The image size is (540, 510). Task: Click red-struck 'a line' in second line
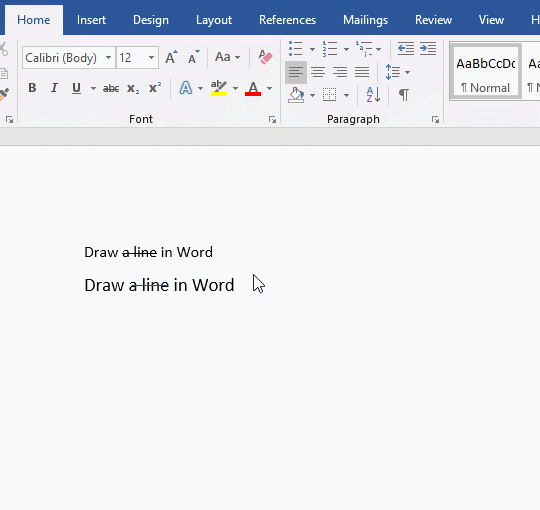click(x=149, y=285)
